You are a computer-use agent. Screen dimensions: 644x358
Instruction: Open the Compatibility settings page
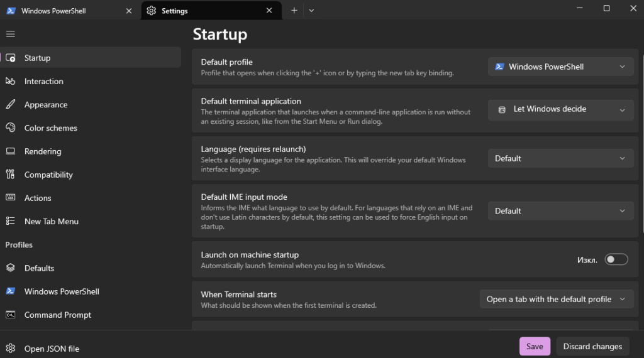pos(48,175)
